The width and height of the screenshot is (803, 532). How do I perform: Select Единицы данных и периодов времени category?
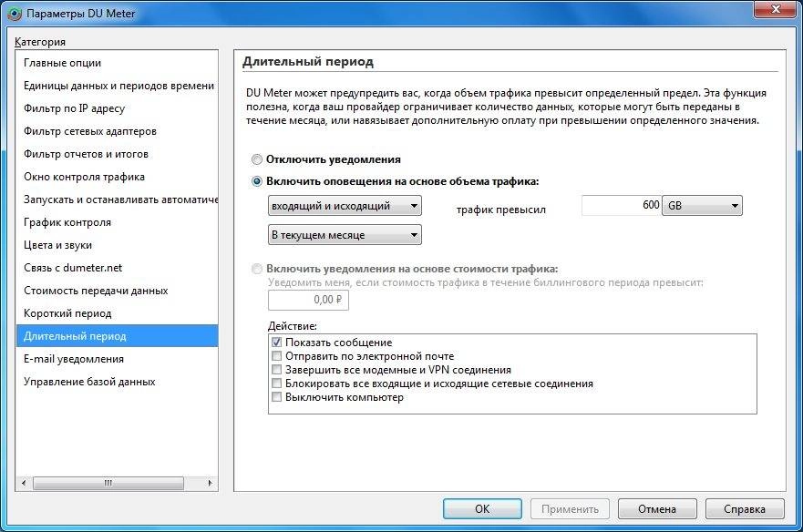(117, 86)
